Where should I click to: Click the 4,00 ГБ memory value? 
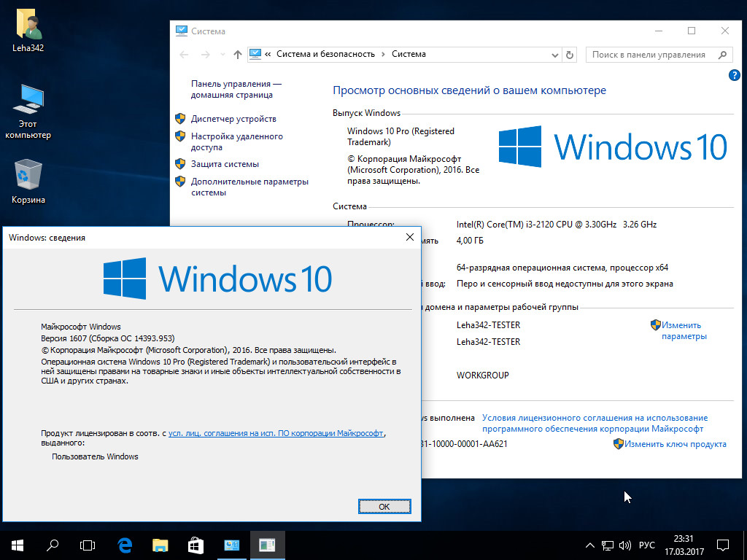pos(470,241)
